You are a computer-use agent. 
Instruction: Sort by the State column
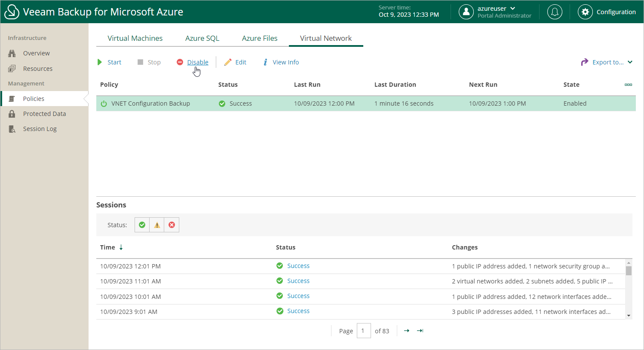[571, 85]
